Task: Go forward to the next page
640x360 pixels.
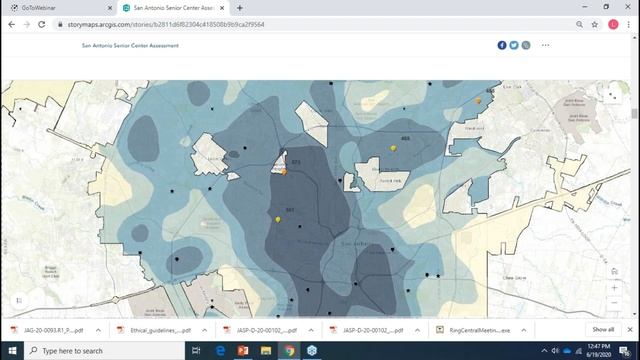Action: tap(27, 24)
